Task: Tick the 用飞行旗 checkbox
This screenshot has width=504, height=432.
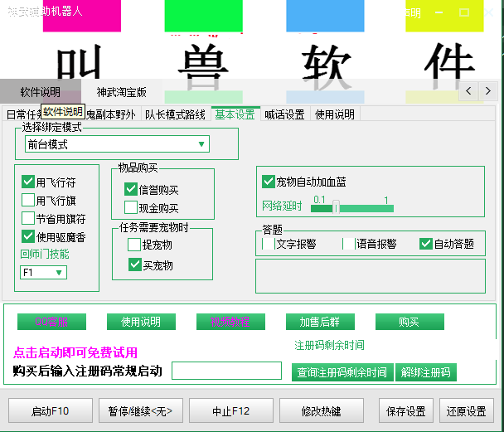Action: coord(28,200)
